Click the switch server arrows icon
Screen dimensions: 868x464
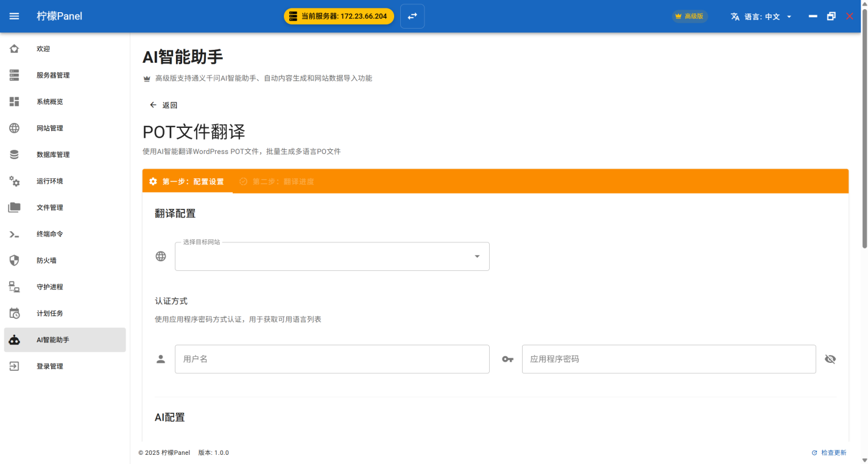click(412, 16)
